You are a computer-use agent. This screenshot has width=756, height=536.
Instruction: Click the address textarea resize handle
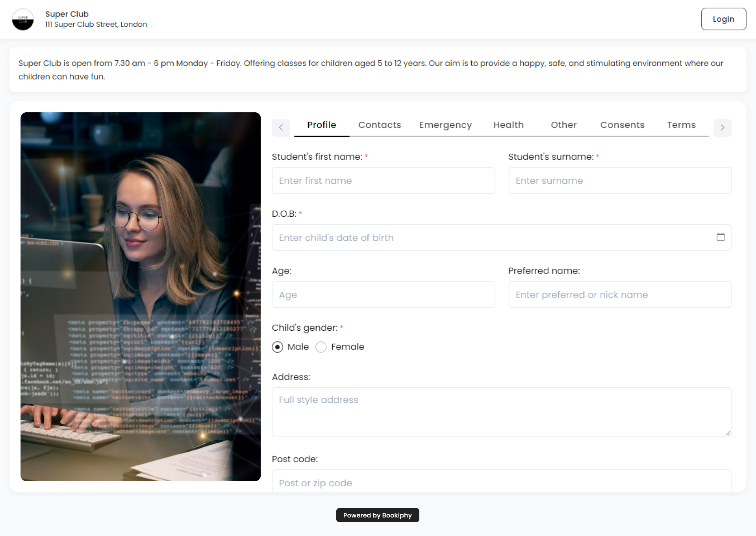tap(728, 433)
